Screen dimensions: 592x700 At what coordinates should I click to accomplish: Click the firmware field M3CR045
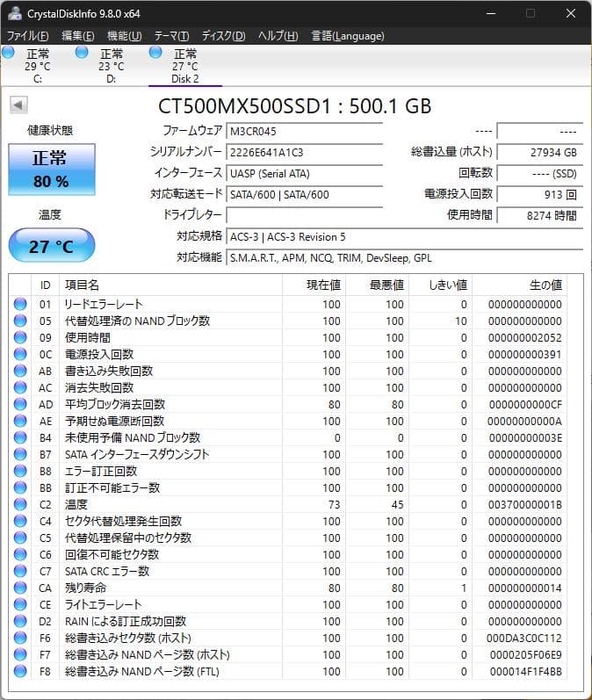click(305, 131)
